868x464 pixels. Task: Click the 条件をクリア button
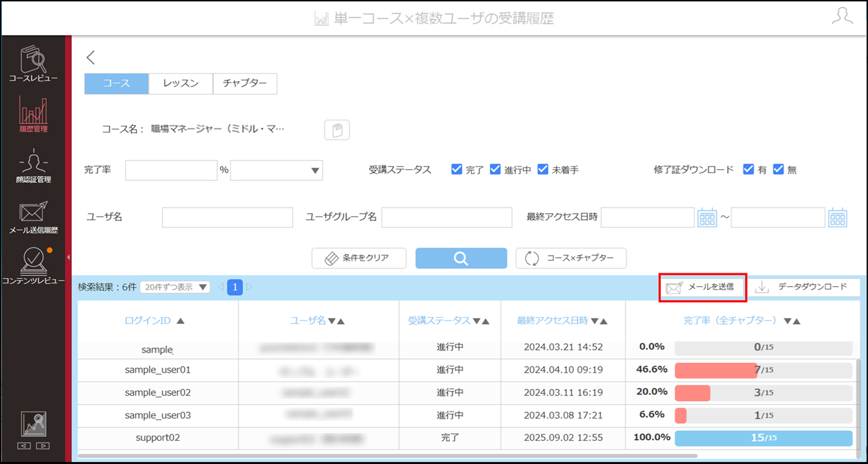(359, 258)
